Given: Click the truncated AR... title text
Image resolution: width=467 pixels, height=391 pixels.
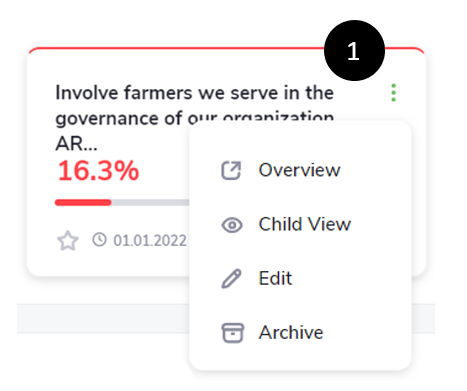Looking at the screenshot, I should tap(76, 144).
